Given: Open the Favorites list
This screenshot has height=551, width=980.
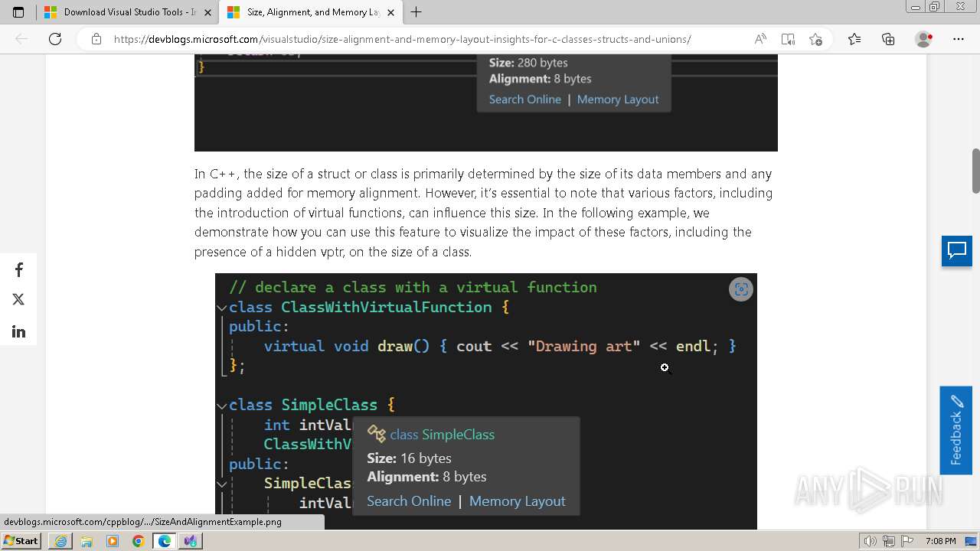Looking at the screenshot, I should tap(854, 39).
